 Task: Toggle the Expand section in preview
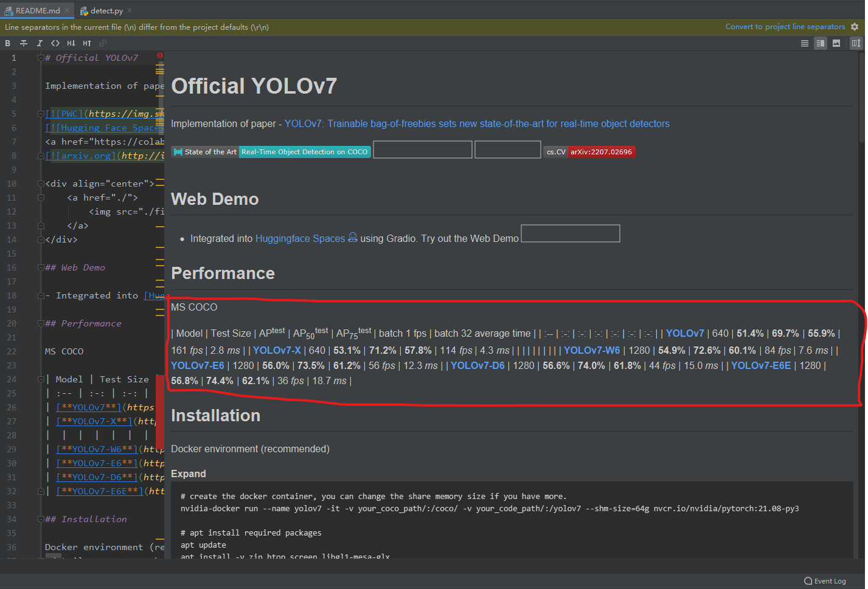tap(189, 474)
